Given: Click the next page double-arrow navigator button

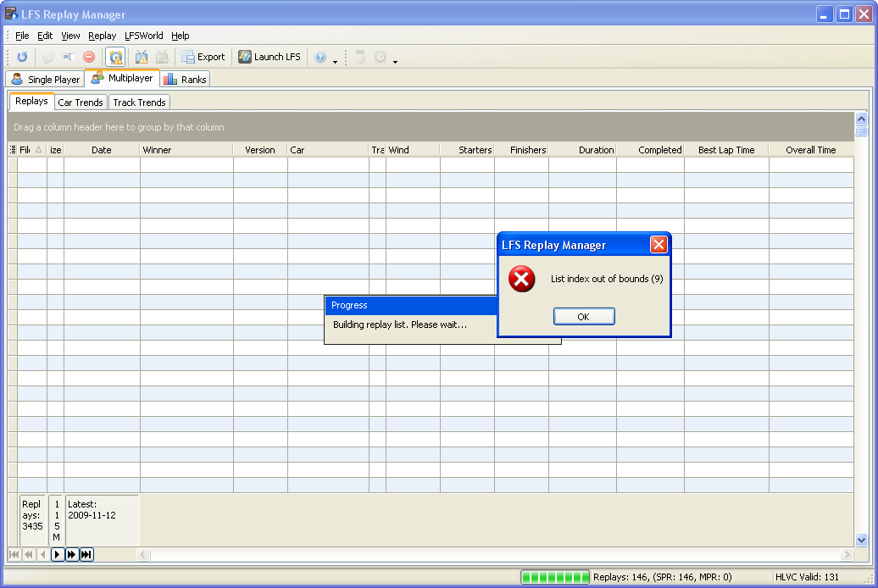Looking at the screenshot, I should coord(72,554).
